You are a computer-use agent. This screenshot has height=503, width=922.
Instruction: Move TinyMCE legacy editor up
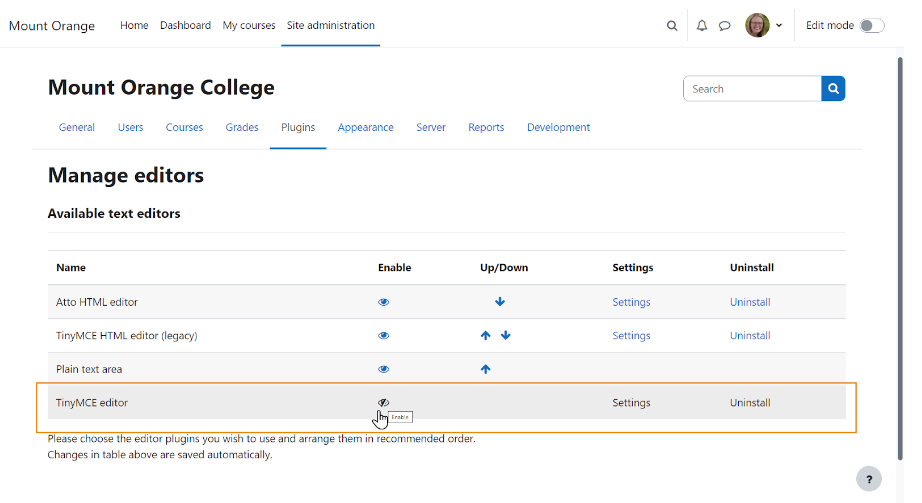[x=486, y=336]
